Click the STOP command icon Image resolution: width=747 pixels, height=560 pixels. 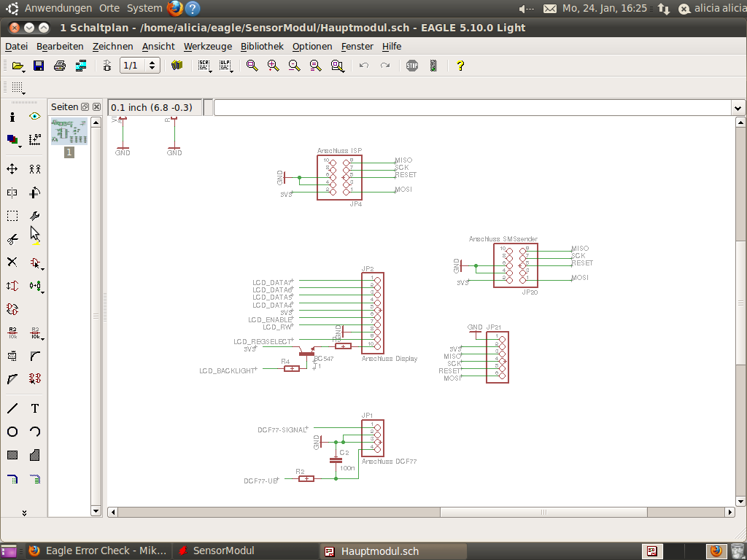[x=412, y=66]
